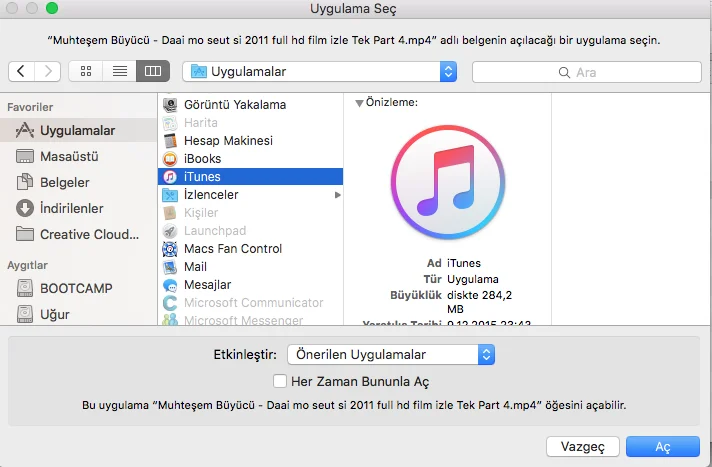712x467 pixels.
Task: Click the dimmed Kişiler entry
Action: (x=250, y=213)
